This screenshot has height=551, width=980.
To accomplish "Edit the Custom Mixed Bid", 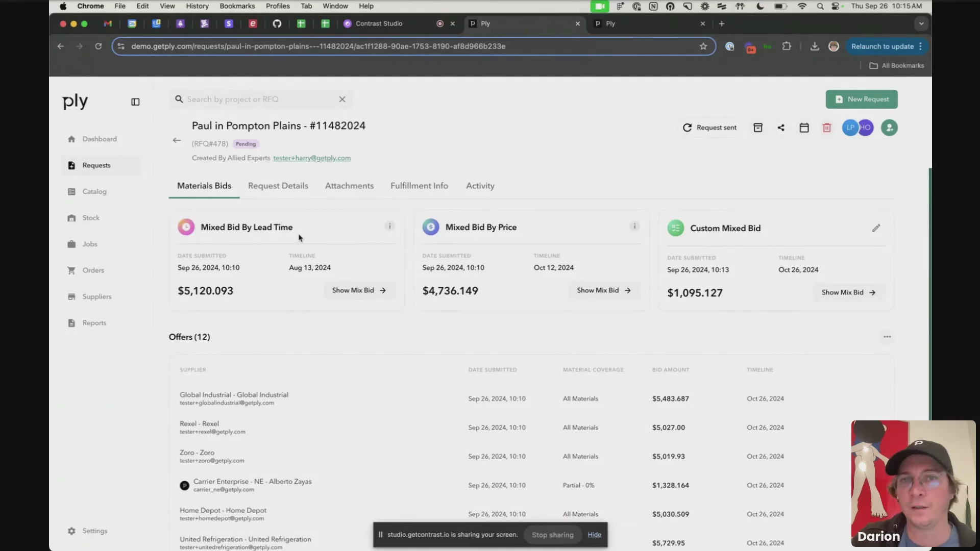I will click(x=876, y=228).
